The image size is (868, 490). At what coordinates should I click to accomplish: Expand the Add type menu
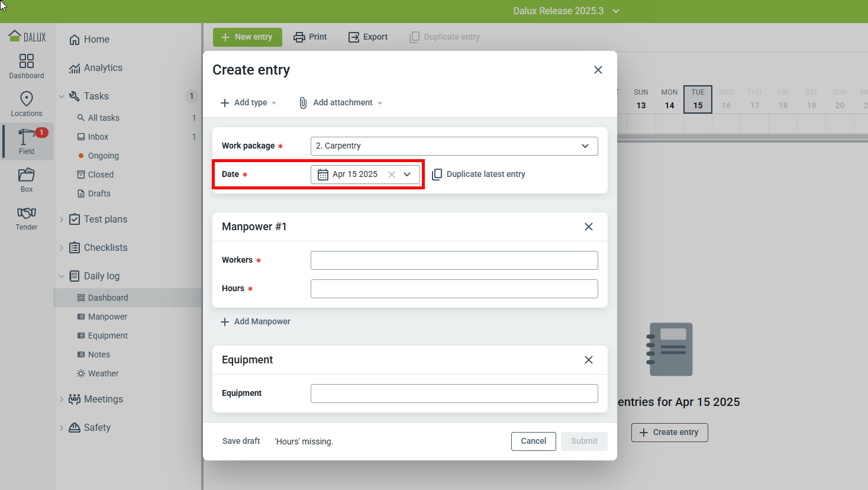click(x=249, y=103)
